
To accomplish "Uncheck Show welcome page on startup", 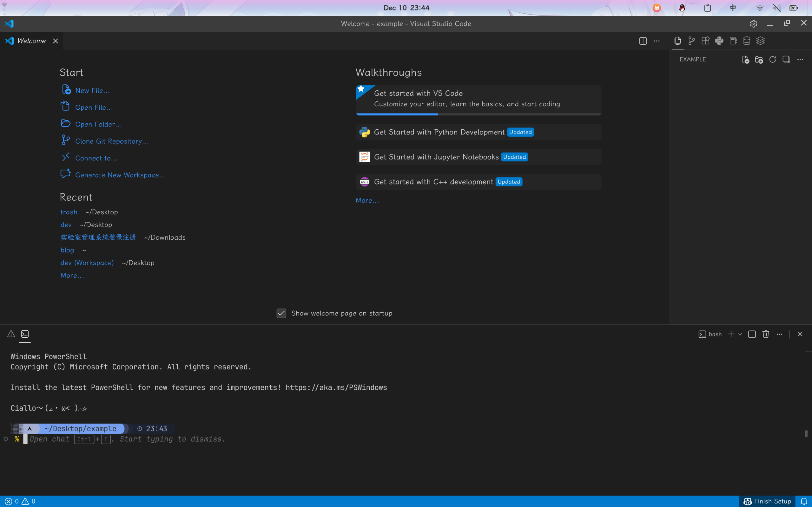I will coord(281,313).
